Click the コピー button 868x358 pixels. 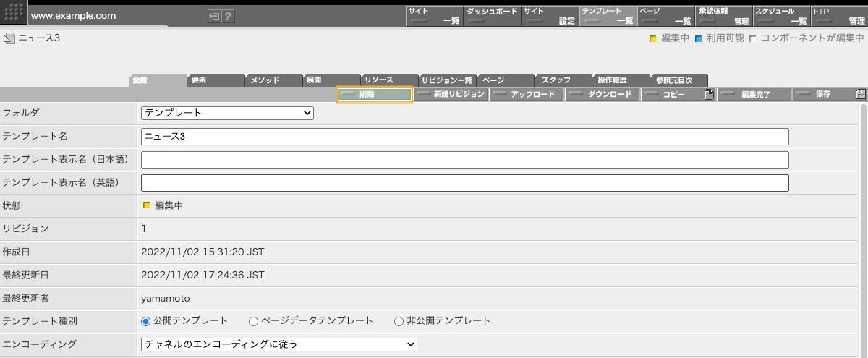(678, 94)
